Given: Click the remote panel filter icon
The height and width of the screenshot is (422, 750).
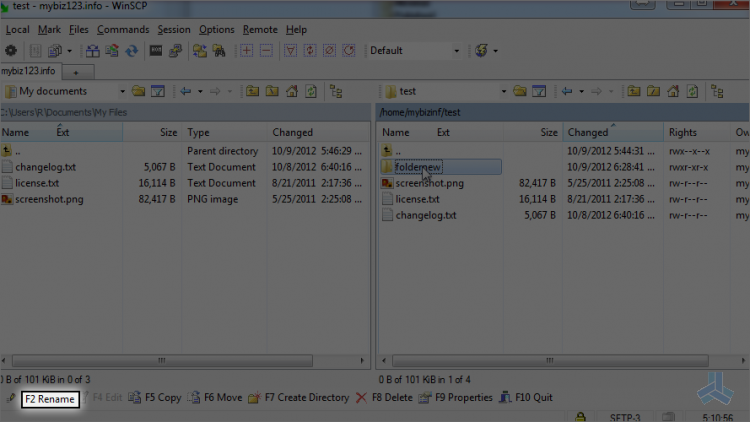Looking at the screenshot, I should point(539,91).
